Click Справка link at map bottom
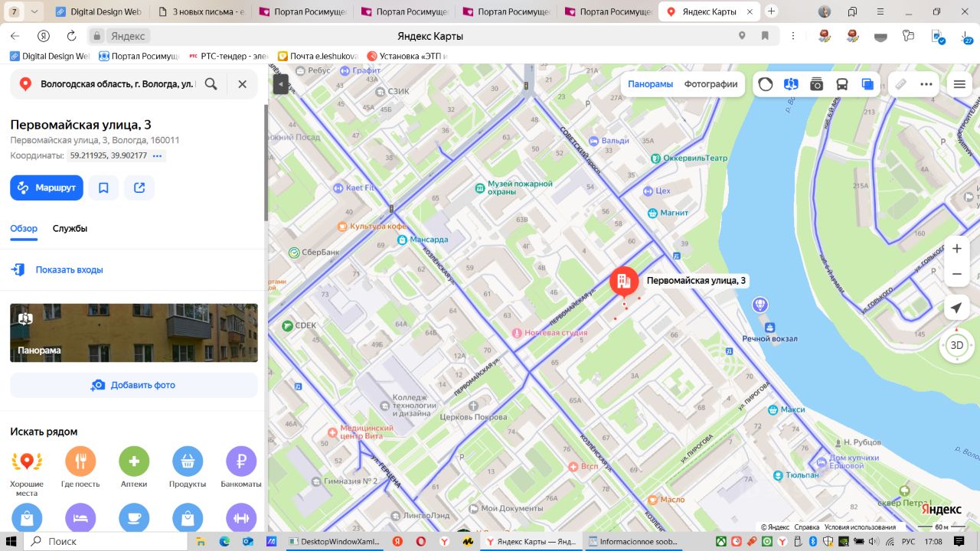 click(807, 527)
